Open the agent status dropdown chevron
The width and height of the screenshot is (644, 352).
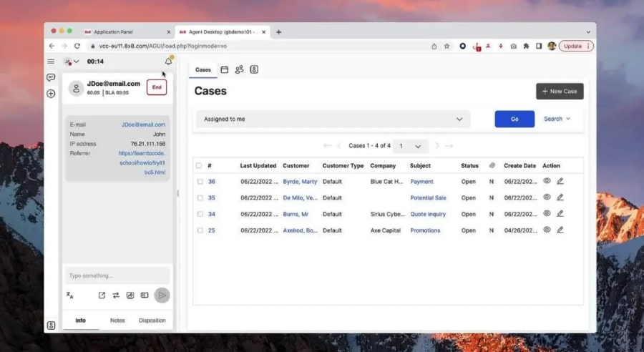coord(77,62)
